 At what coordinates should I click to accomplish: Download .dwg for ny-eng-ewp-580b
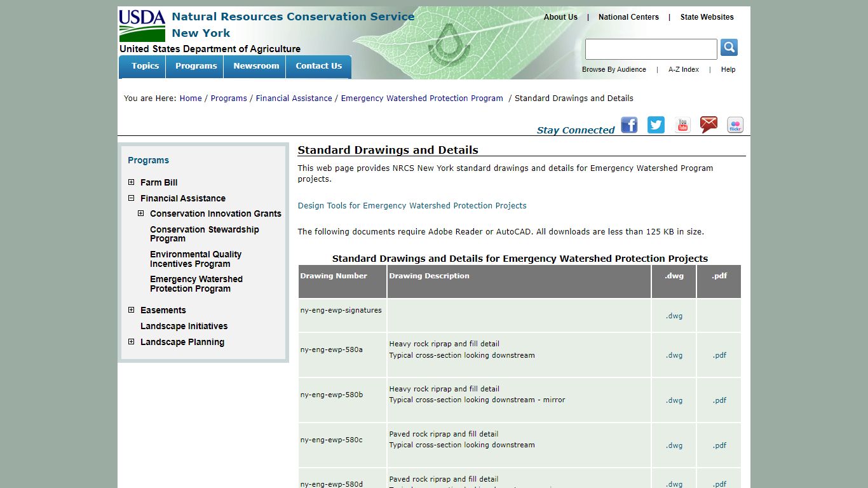click(674, 400)
